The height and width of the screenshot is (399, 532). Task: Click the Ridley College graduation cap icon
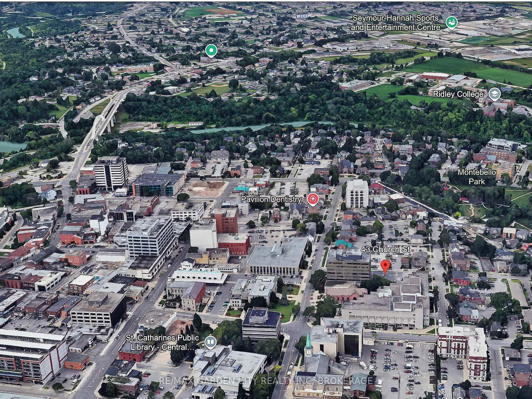[x=494, y=94]
